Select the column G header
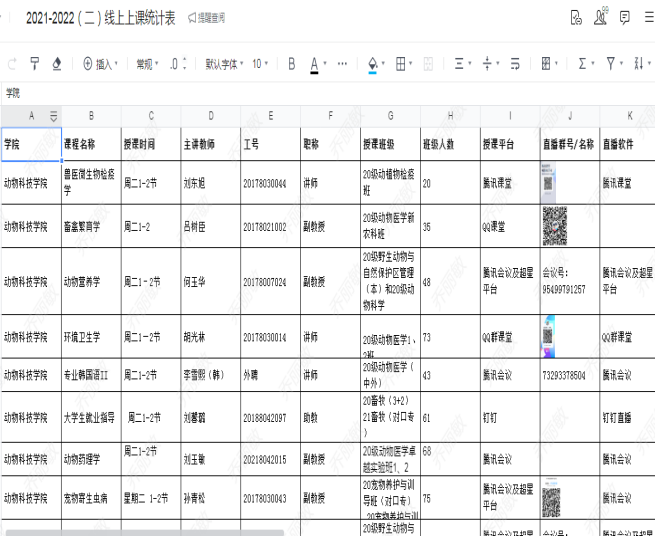 tap(390, 116)
